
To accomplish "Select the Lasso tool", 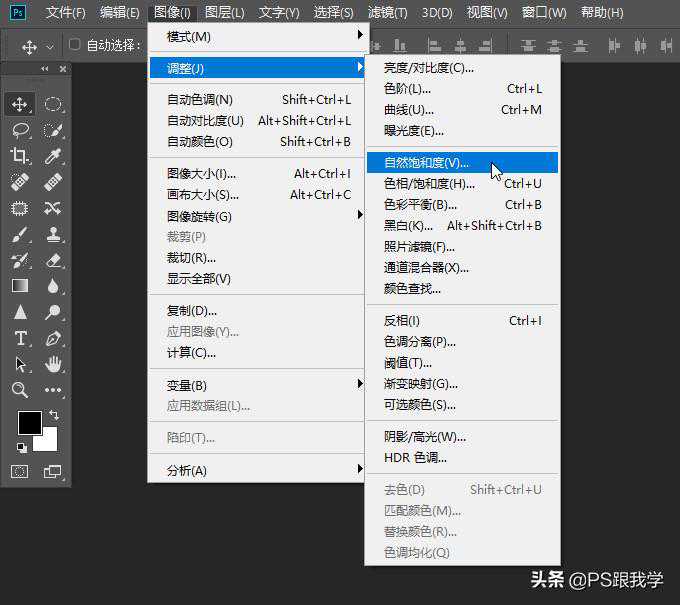I will (20, 130).
